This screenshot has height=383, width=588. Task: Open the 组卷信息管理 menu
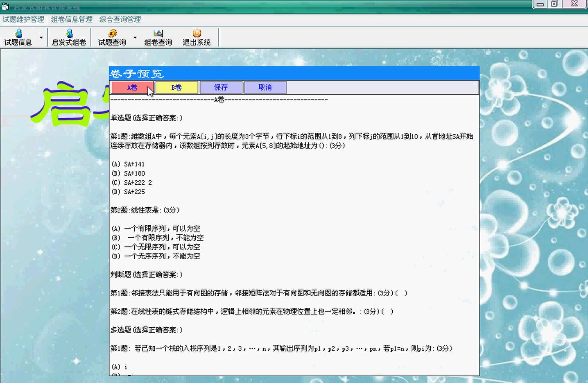(x=72, y=19)
